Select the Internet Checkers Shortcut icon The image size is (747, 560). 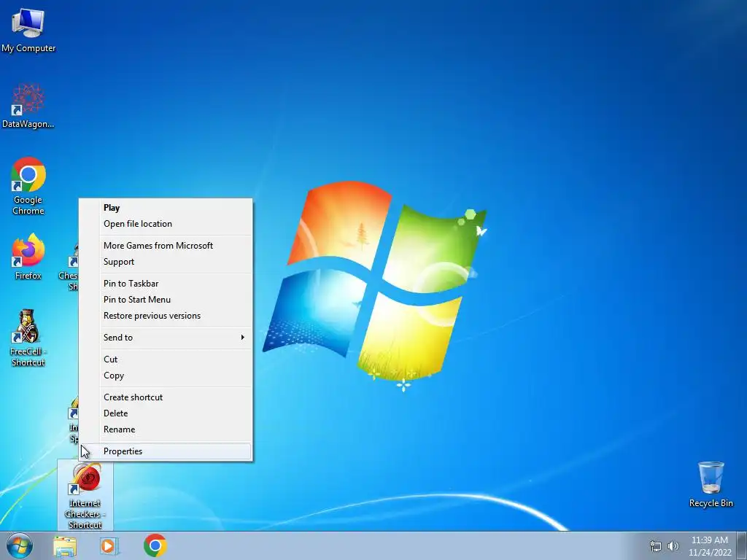(x=85, y=495)
